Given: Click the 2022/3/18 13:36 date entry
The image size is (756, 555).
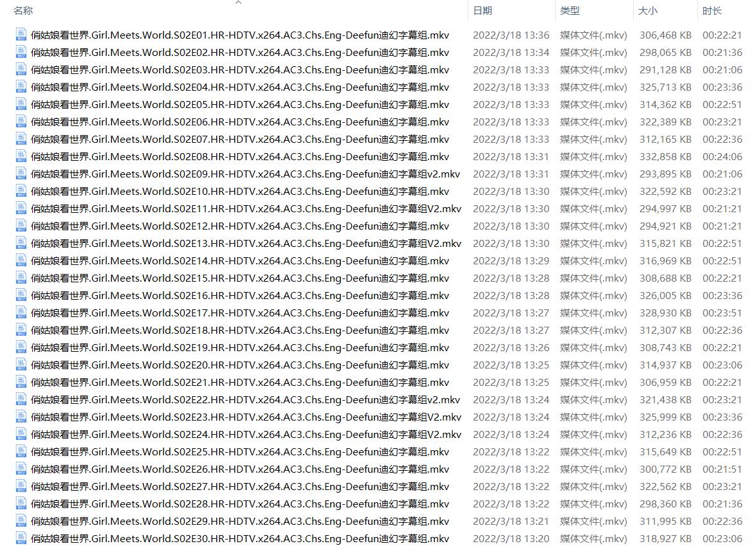Looking at the screenshot, I should [x=511, y=35].
